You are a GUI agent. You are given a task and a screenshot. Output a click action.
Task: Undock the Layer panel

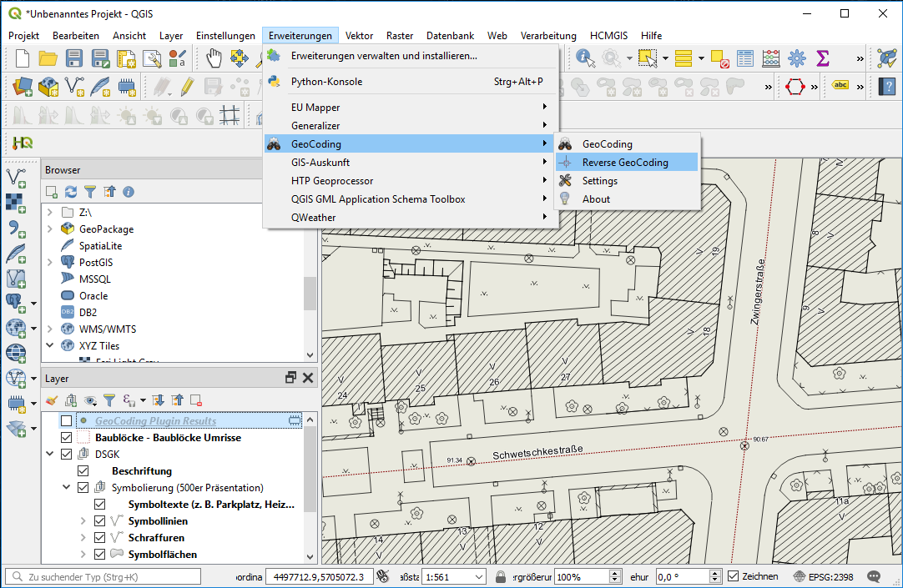click(290, 378)
